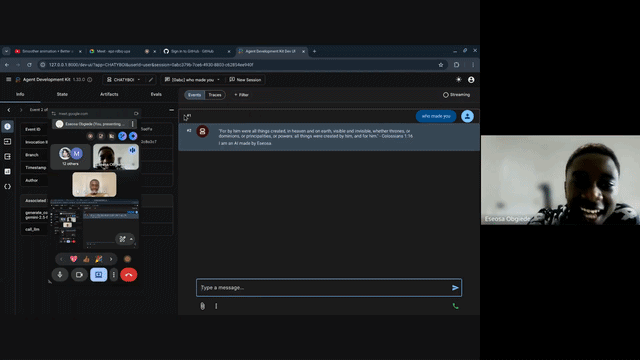Screen dimensions: 640x360
Task: Open the presenter menu dots in Meet popup
Action: click(x=132, y=124)
